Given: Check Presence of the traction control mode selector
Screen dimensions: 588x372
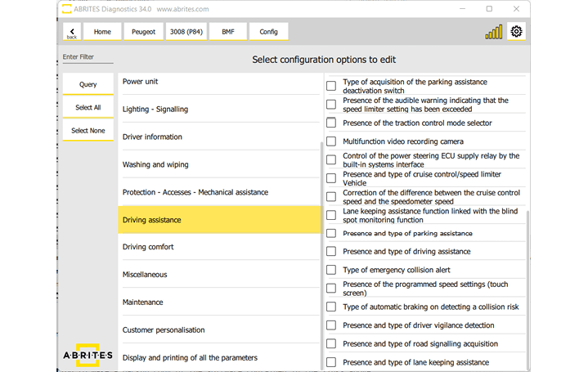Looking at the screenshot, I should pyautogui.click(x=331, y=123).
